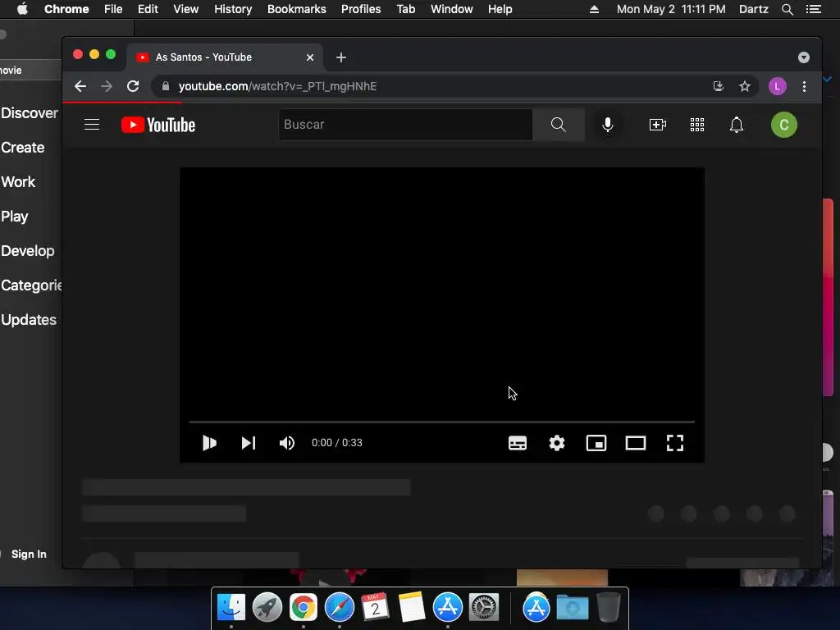Toggle subtitles with the captions button
The height and width of the screenshot is (630, 840).
[518, 443]
